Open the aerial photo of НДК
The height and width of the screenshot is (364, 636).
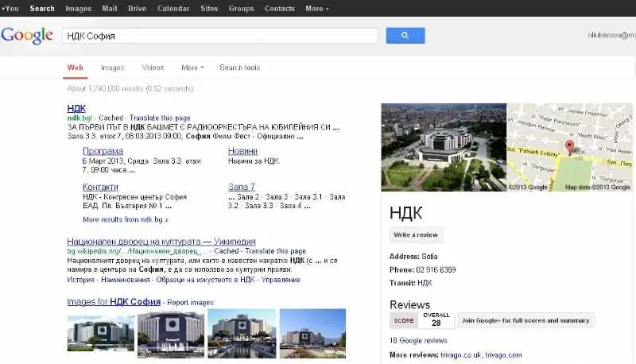[444, 147]
